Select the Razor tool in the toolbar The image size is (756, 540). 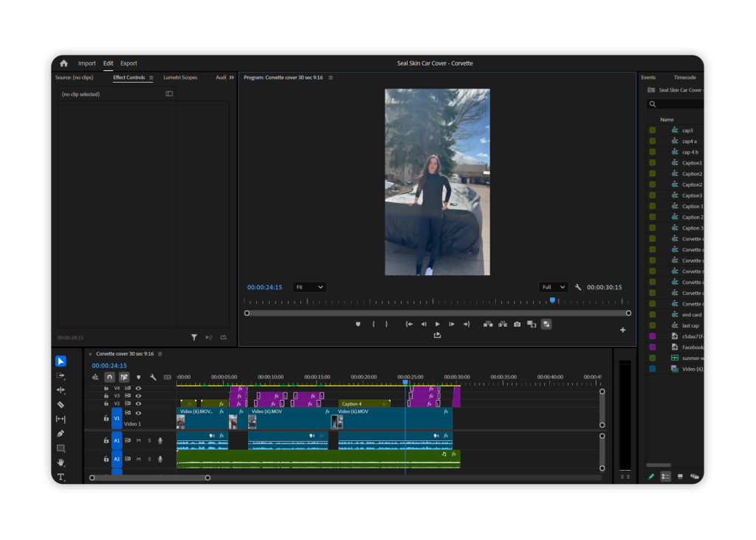(x=61, y=404)
